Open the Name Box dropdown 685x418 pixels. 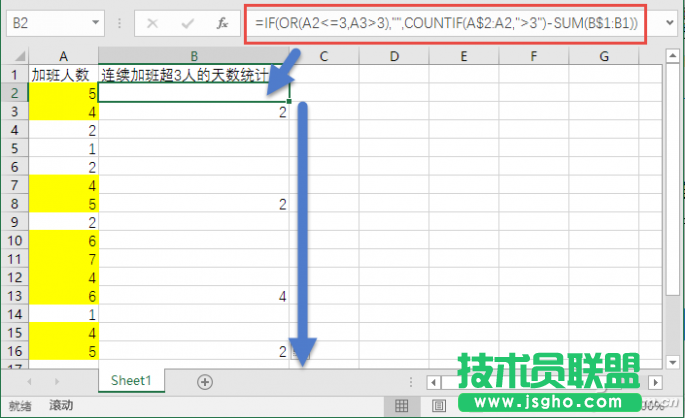coord(95,21)
